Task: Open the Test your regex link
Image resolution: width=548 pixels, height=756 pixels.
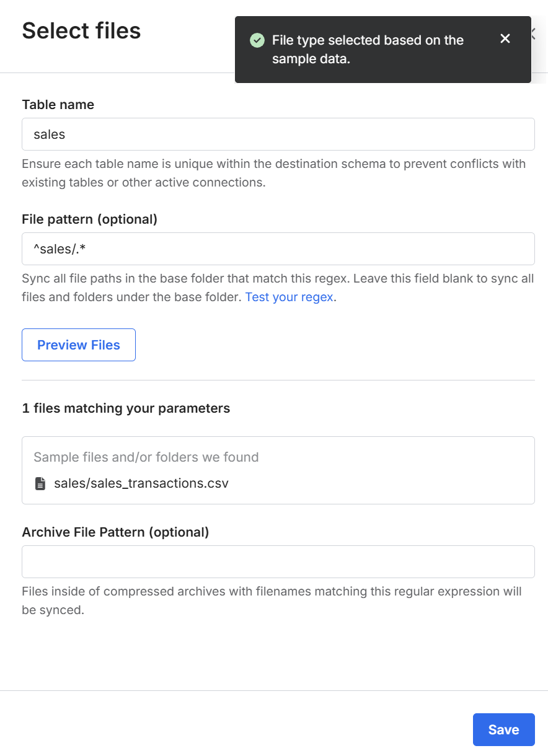Action: 289,297
